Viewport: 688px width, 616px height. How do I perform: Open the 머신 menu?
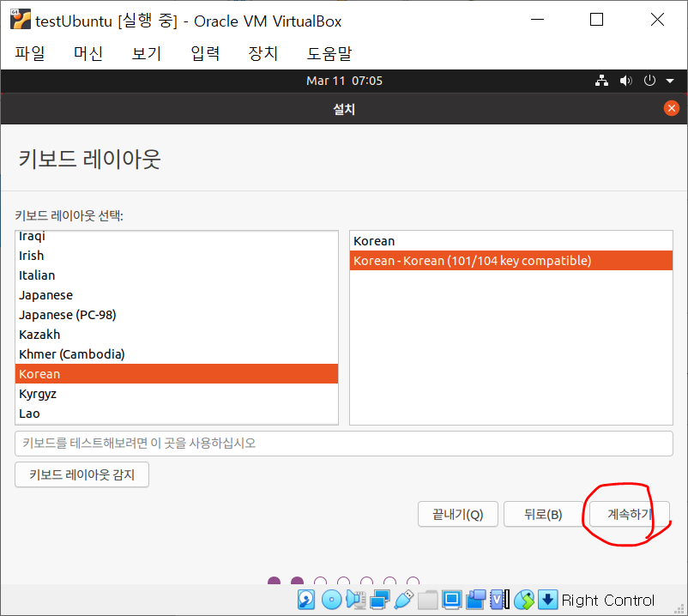(x=88, y=53)
